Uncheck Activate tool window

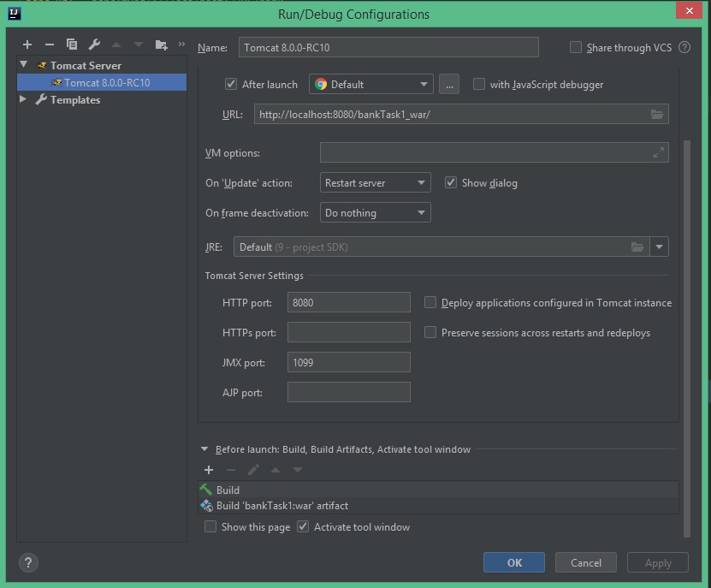point(303,526)
